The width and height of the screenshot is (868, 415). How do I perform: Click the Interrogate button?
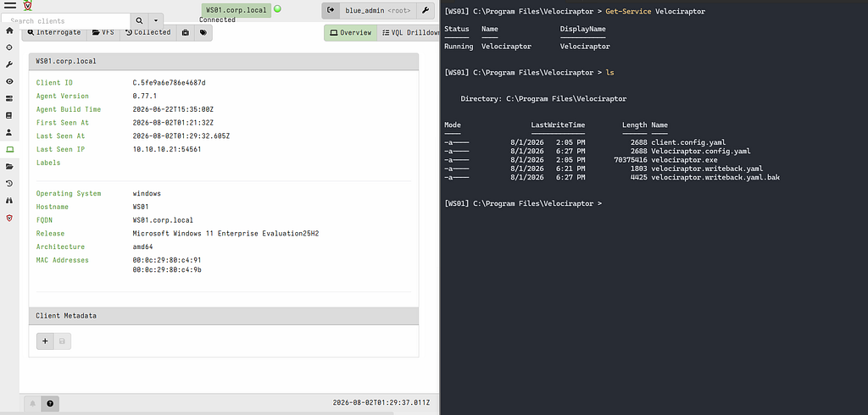(54, 33)
